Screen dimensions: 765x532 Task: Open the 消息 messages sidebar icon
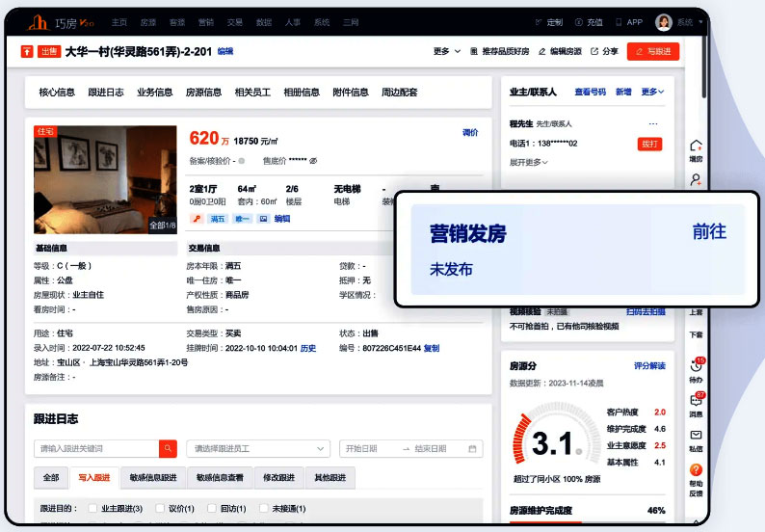tap(697, 404)
